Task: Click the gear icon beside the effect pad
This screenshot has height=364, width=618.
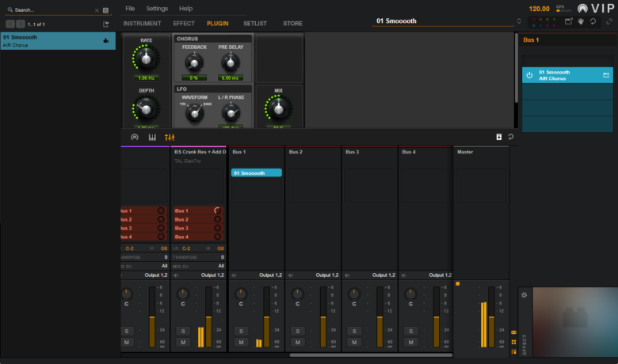Action: point(523,294)
